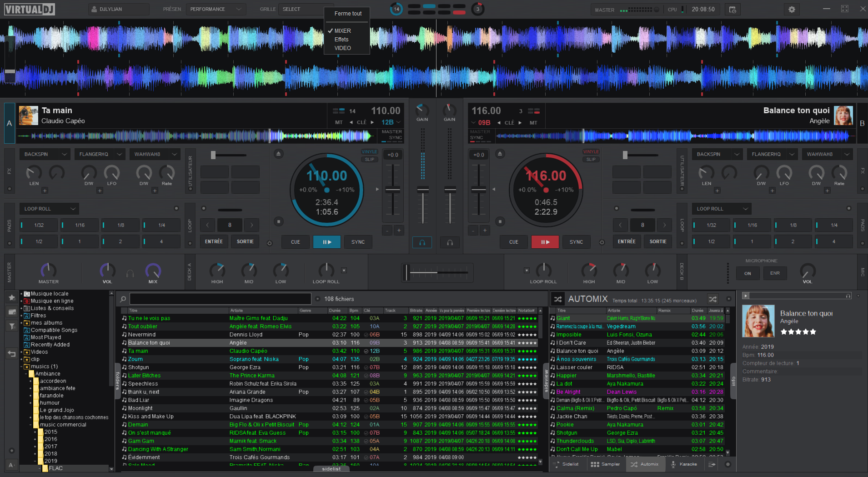Open deck A 12B key dropdown

coord(391,122)
